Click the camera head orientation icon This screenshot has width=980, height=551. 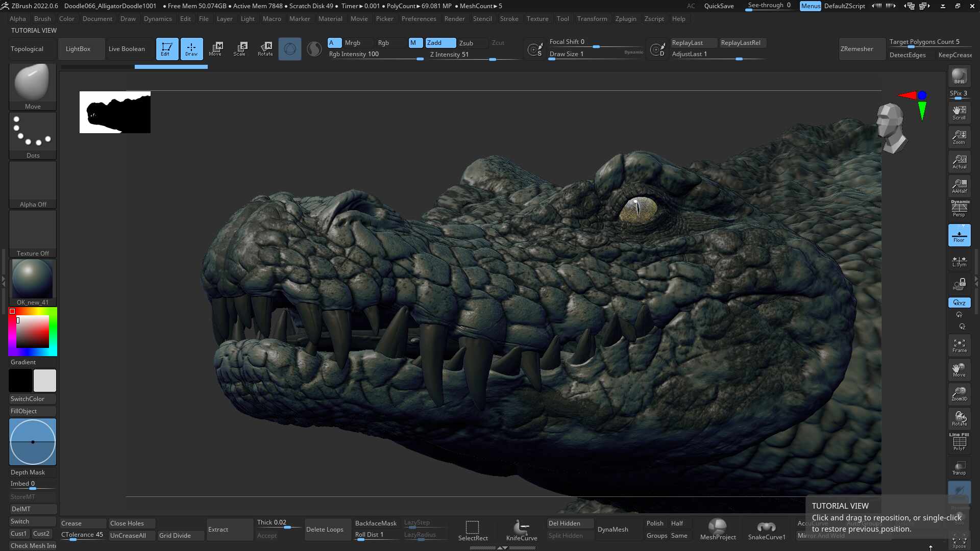[891, 128]
